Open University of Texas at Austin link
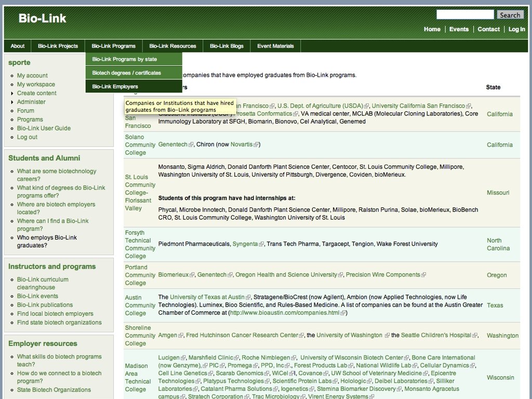 207,297
